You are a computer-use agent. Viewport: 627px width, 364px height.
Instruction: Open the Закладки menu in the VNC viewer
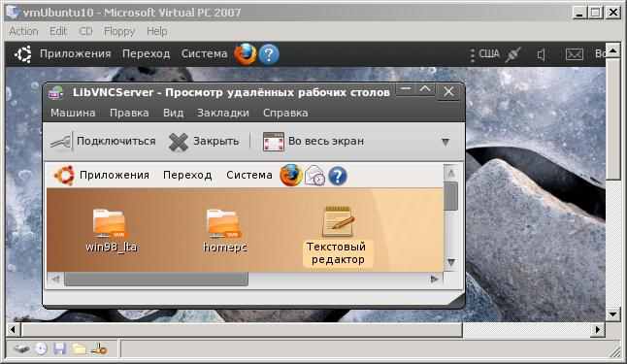[x=222, y=113]
